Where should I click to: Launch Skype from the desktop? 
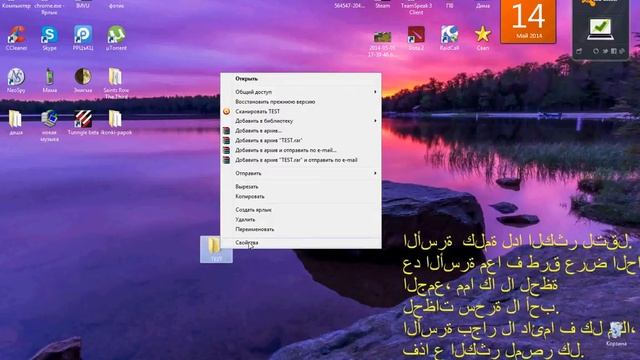(x=49, y=38)
